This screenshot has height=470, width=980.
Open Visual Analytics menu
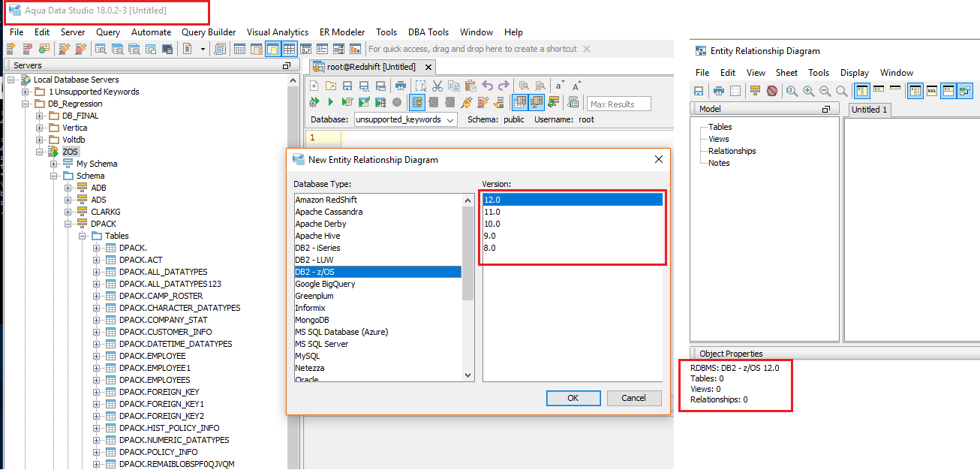tap(278, 32)
